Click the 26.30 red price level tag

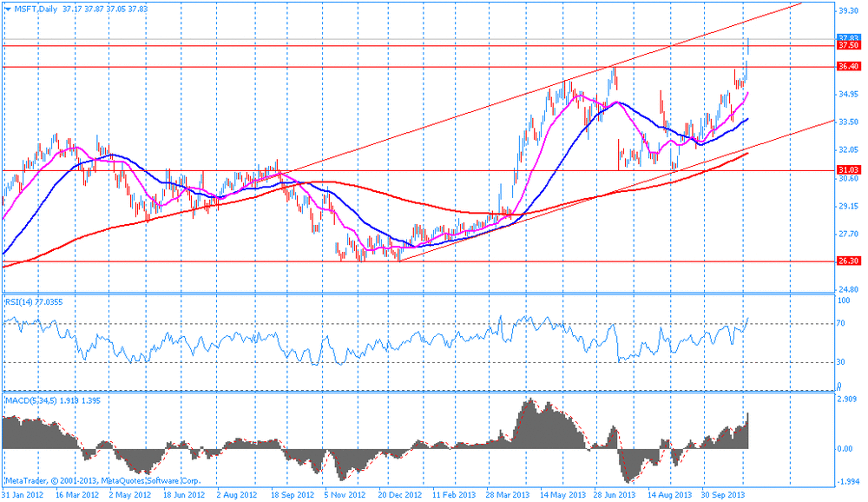click(849, 261)
